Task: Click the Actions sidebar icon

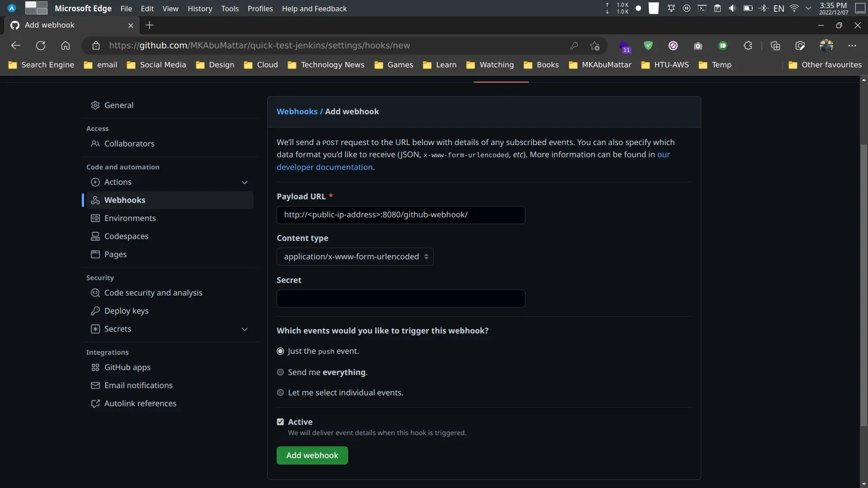Action: point(95,183)
